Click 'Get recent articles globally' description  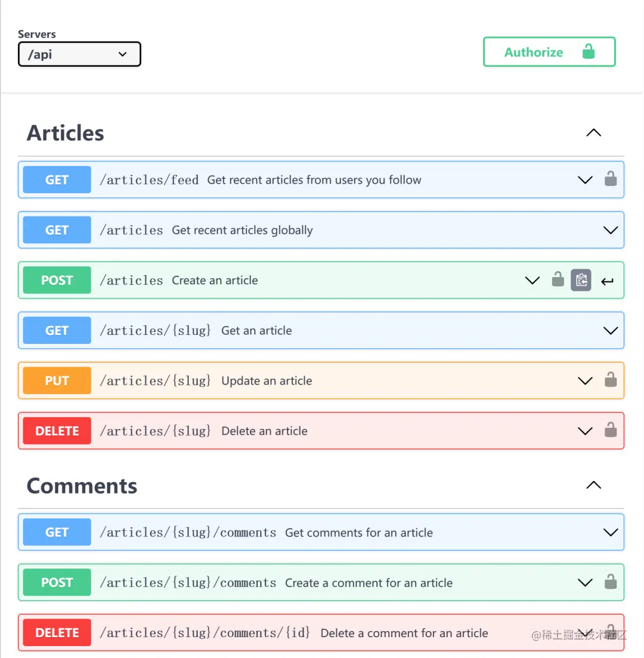pyautogui.click(x=242, y=231)
